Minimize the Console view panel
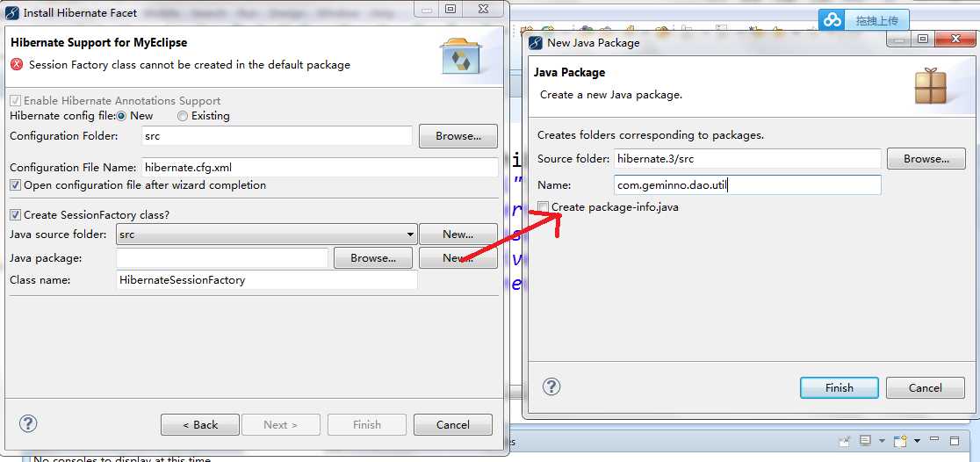Image resolution: width=980 pixels, height=462 pixels. click(x=935, y=441)
